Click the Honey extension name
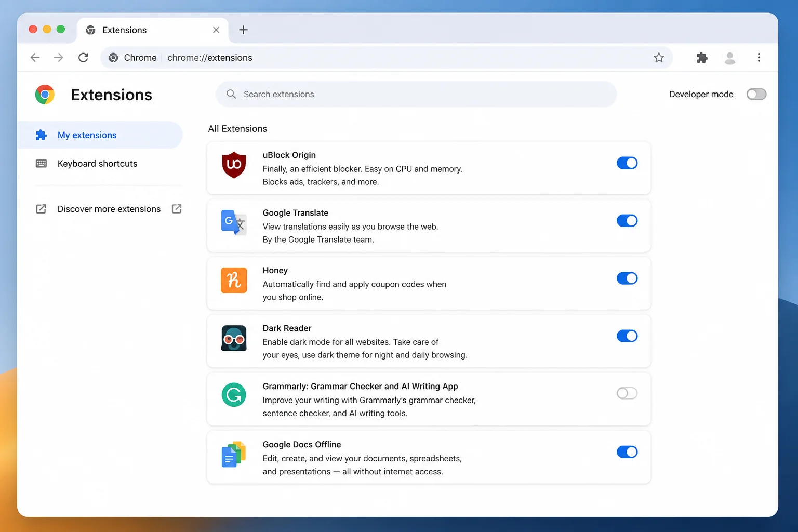This screenshot has height=532, width=798. [275, 270]
